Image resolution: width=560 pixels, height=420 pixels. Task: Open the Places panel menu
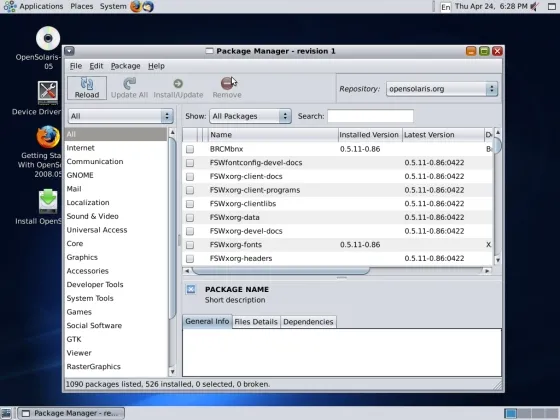82,6
